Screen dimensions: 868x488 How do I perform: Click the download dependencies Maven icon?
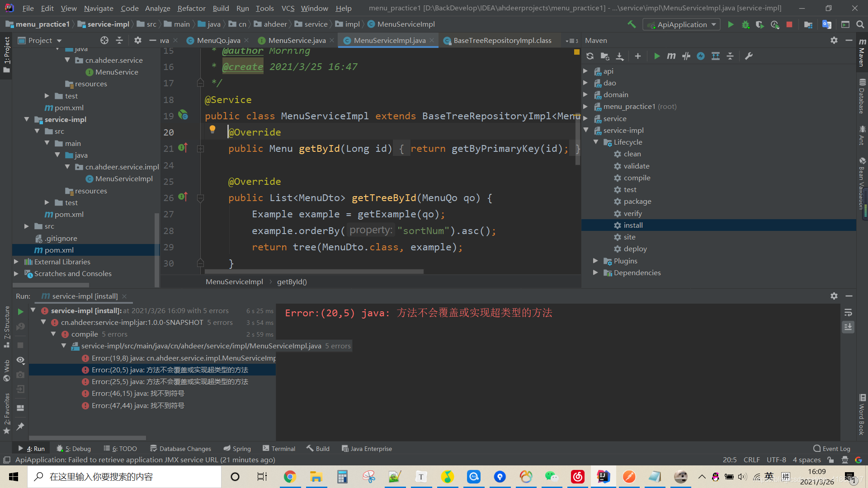pos(619,56)
